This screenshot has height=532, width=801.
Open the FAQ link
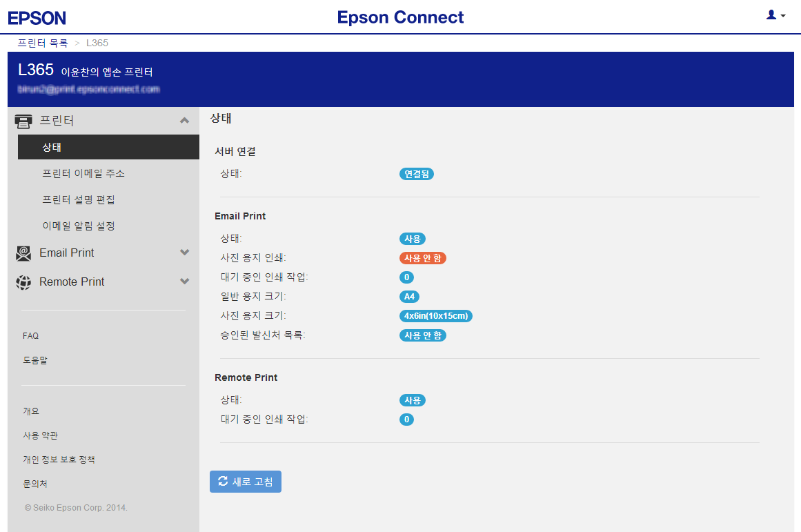click(x=30, y=336)
